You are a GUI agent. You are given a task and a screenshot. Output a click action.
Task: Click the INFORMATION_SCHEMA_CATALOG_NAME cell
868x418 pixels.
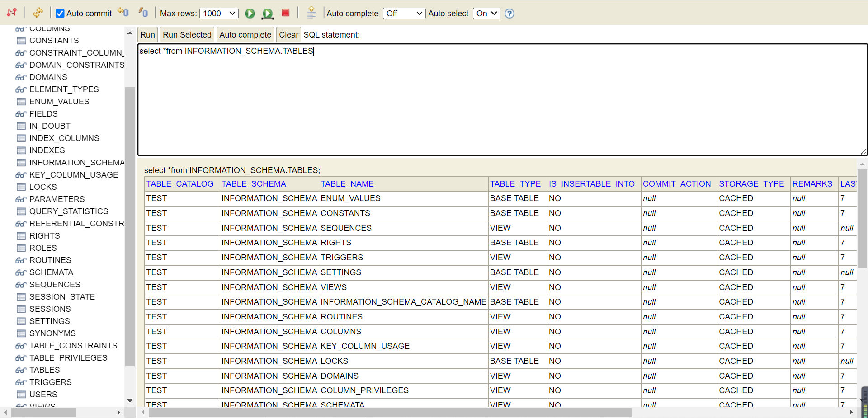point(404,302)
